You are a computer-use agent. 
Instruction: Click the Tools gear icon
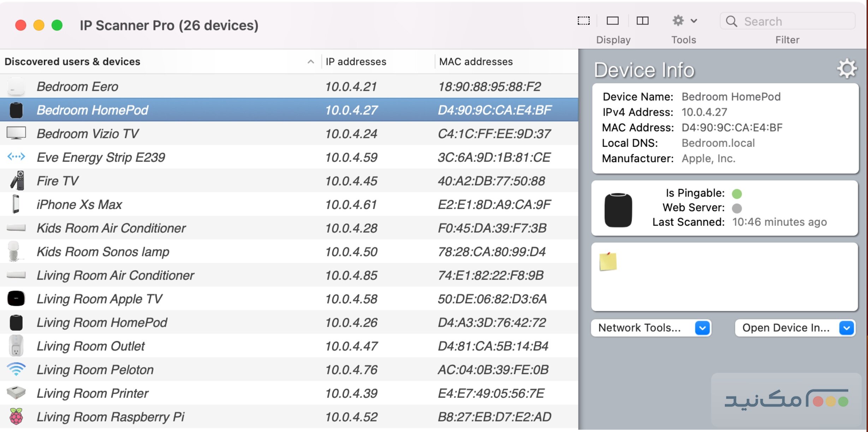pos(677,21)
